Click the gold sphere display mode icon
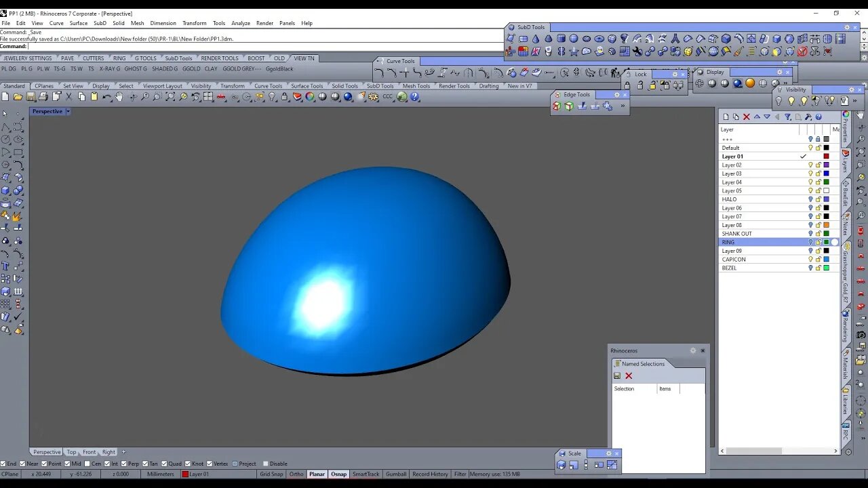The width and height of the screenshot is (868, 488). (x=750, y=83)
